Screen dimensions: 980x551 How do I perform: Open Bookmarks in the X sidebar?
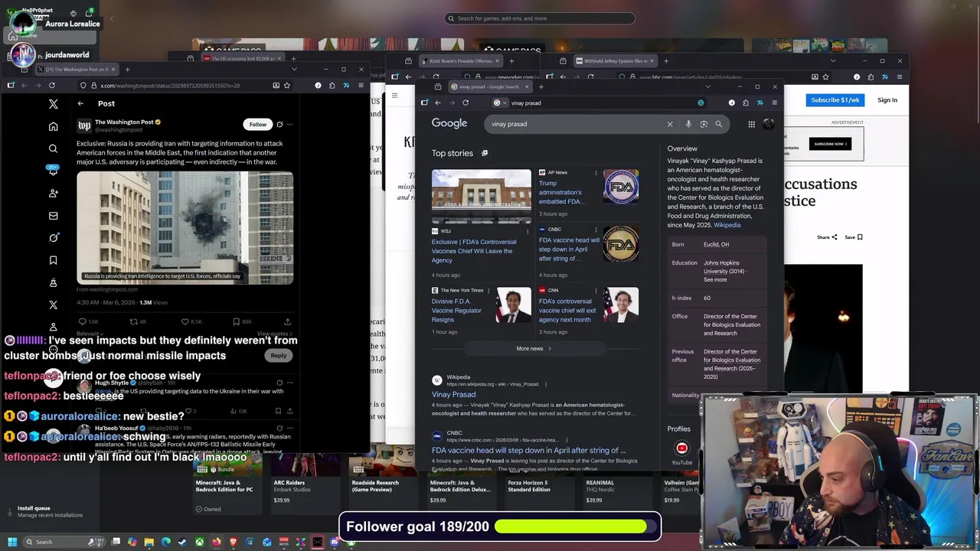point(53,260)
